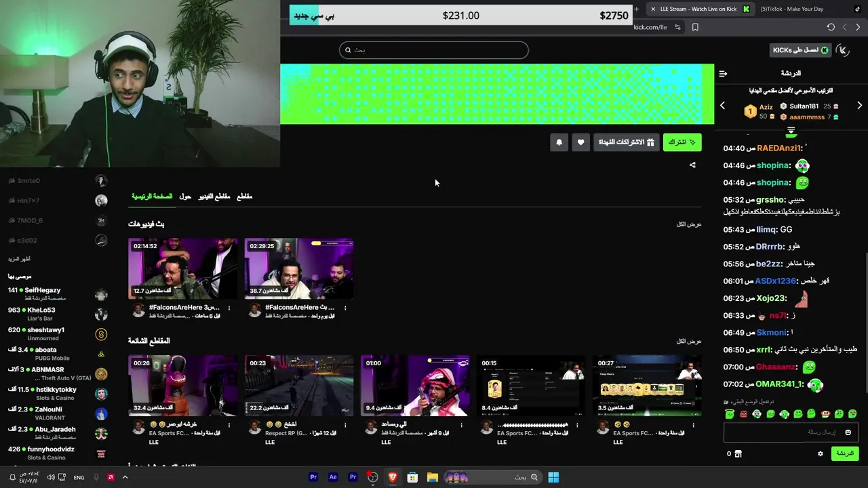
Task: Collapse the leaderboard via green handle
Action: point(791,129)
